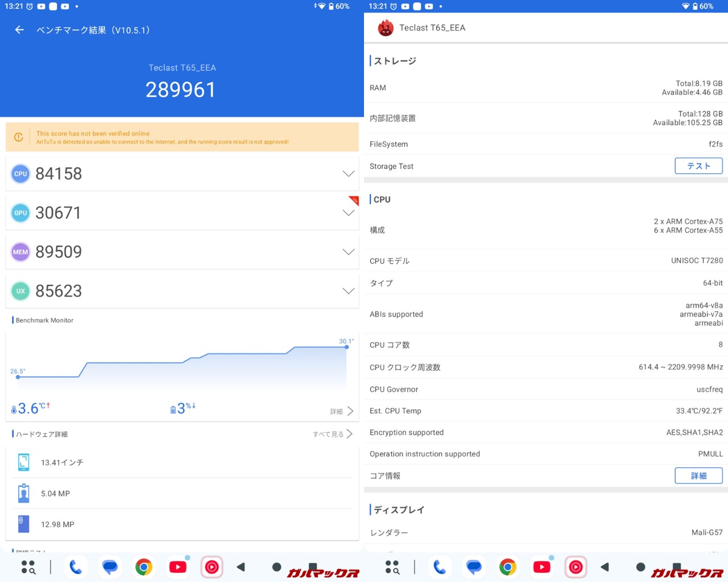Click the temperature graph in Benchmark Monitor
Image resolution: width=728 pixels, height=582 pixels.
182,364
